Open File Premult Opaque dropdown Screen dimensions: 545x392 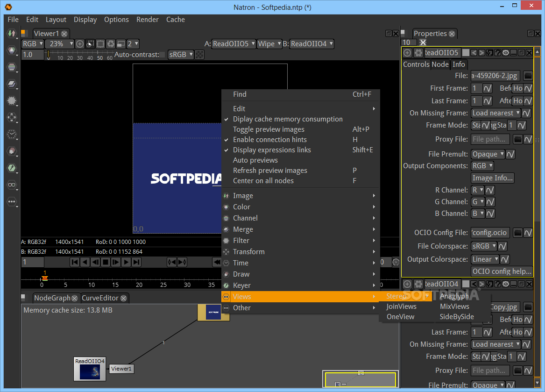(x=488, y=154)
